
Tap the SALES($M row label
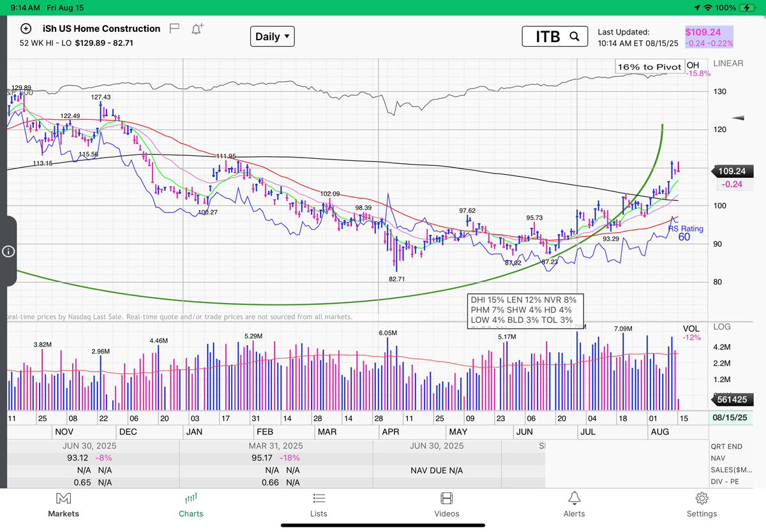pyautogui.click(x=730, y=470)
